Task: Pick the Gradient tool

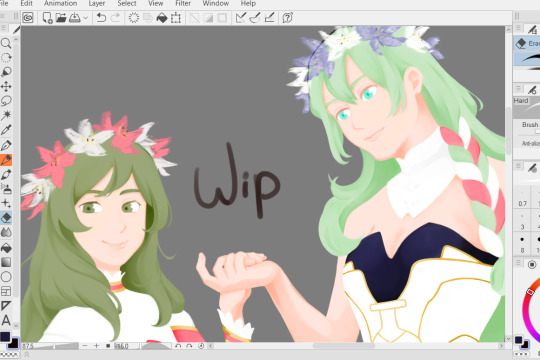Action: click(x=6, y=263)
